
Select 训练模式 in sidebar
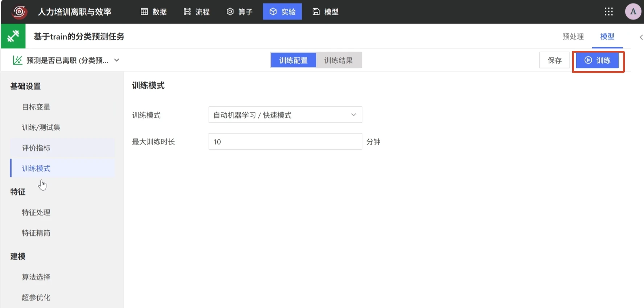coord(62,168)
